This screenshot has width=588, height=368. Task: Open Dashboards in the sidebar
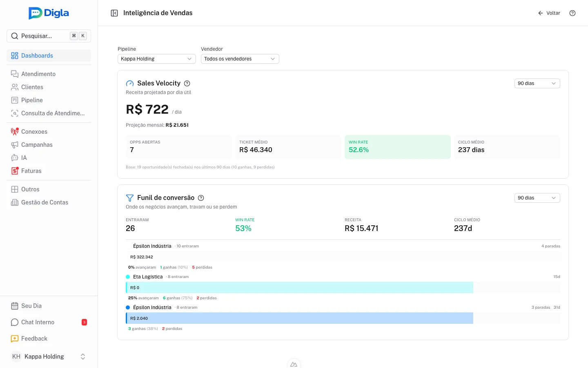tap(49, 56)
